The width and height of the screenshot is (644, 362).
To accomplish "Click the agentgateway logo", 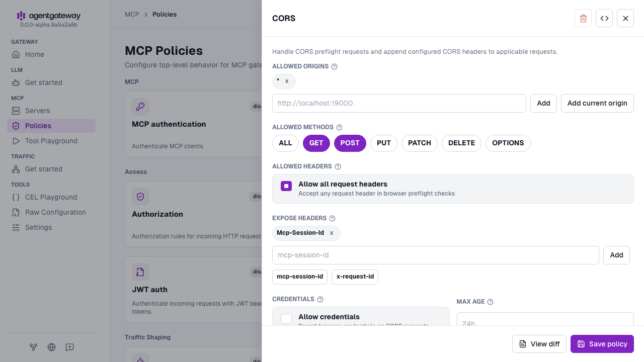I will 48,16.
